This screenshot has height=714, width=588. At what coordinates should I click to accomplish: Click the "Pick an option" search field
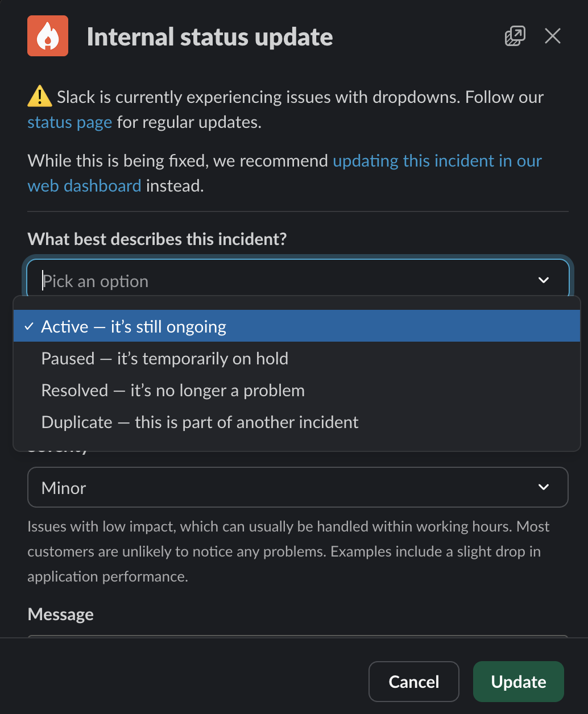(x=273, y=281)
